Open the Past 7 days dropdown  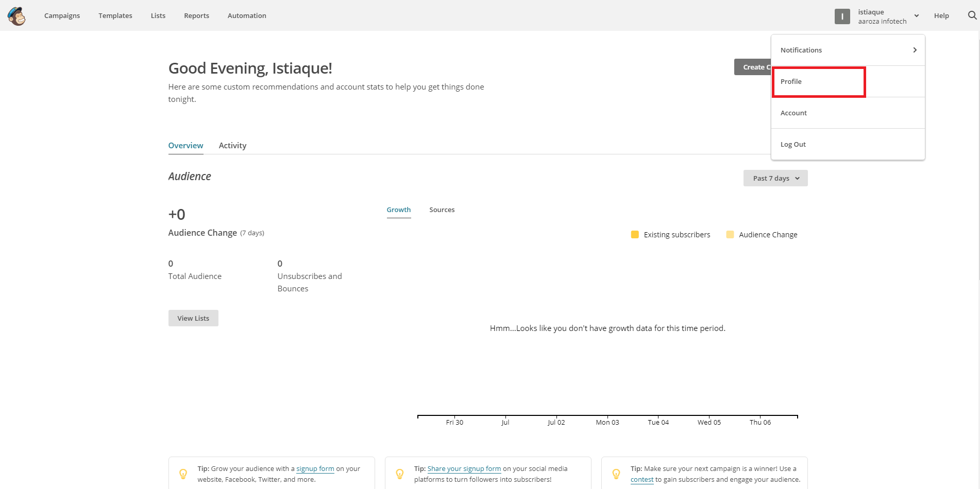click(x=775, y=178)
